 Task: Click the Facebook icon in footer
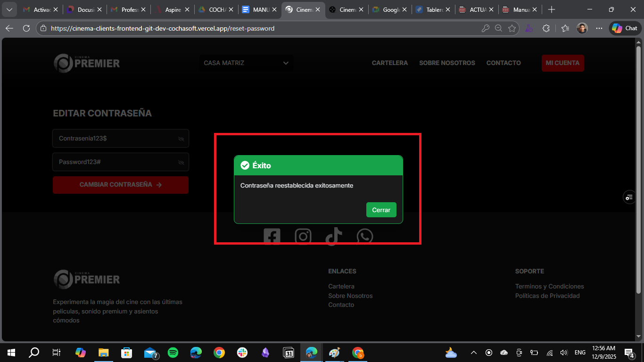272,236
